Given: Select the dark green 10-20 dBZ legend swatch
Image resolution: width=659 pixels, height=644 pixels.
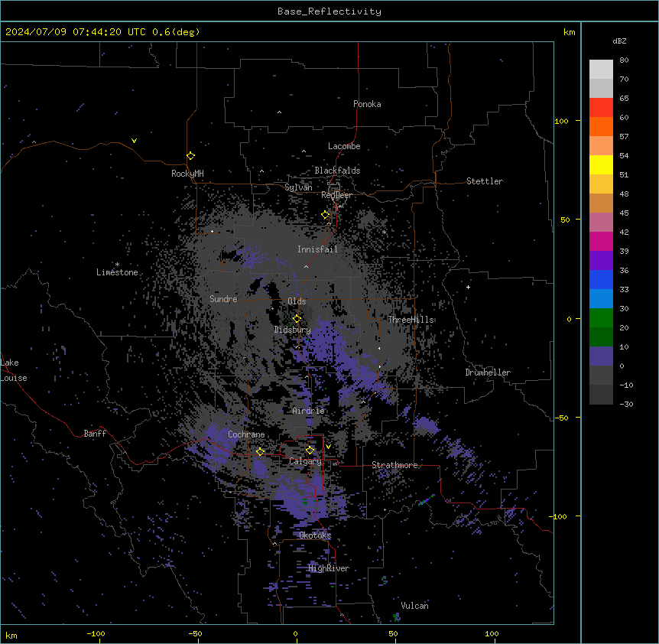Looking at the screenshot, I should click(601, 337).
